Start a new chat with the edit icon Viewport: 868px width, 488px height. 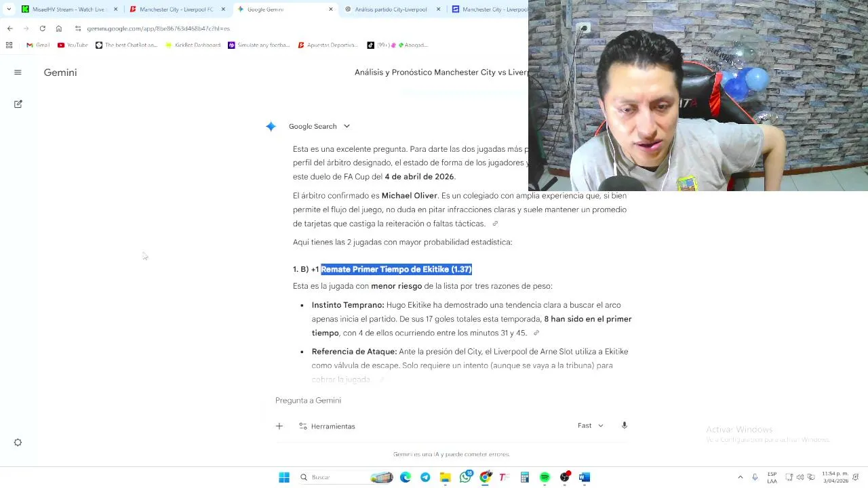point(18,104)
